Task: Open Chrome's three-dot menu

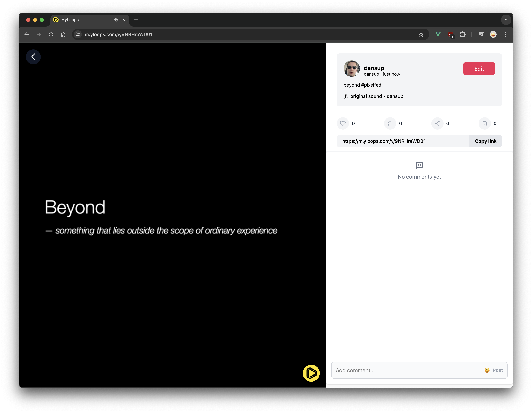Action: pyautogui.click(x=505, y=34)
